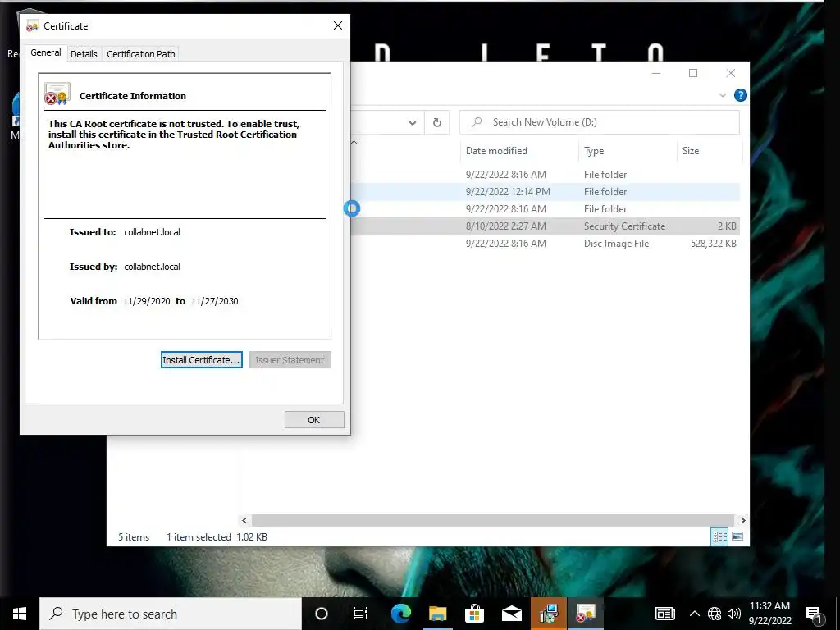Viewport: 840px width, 630px height.
Task: Click the 5 items status text
Action: click(134, 537)
